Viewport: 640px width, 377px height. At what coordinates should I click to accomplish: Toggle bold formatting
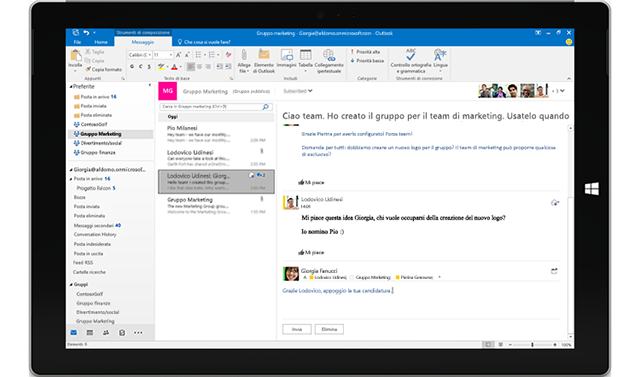pyautogui.click(x=132, y=67)
